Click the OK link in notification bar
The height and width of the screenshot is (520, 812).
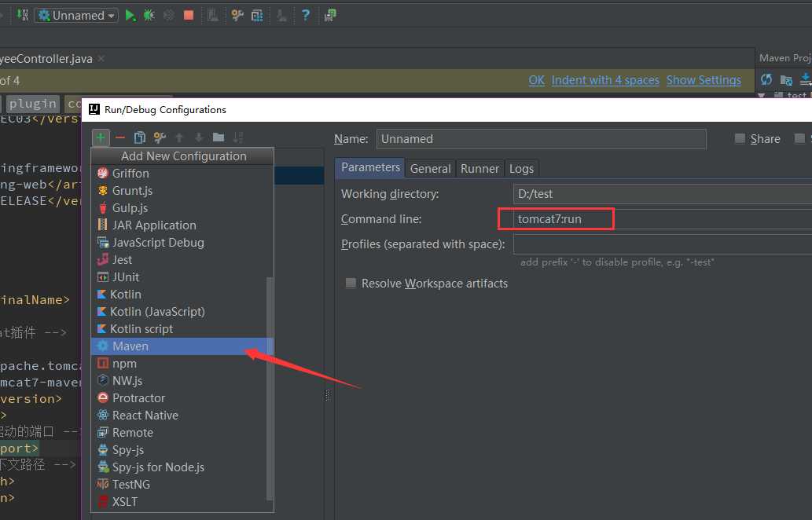(x=537, y=80)
